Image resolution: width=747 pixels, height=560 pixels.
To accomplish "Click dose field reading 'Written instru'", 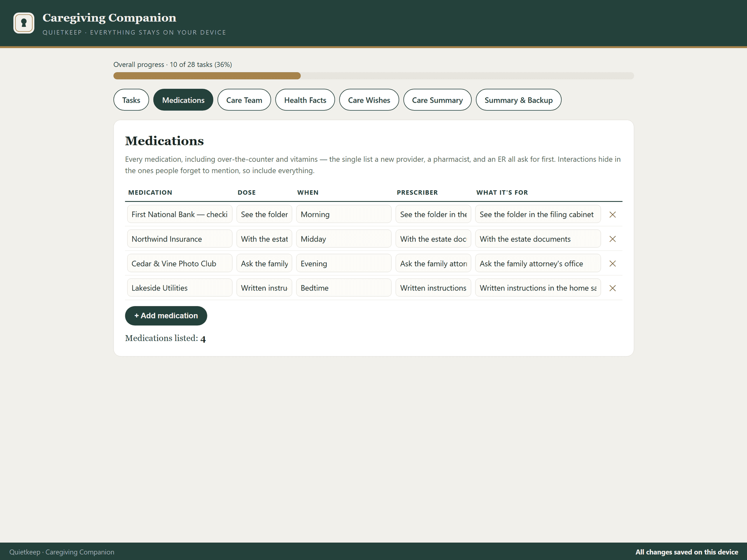I will [x=264, y=288].
